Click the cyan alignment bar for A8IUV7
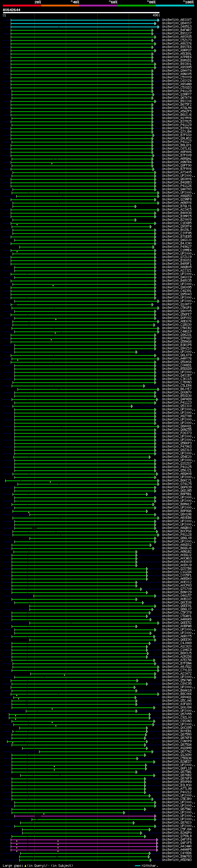 (85, 20)
